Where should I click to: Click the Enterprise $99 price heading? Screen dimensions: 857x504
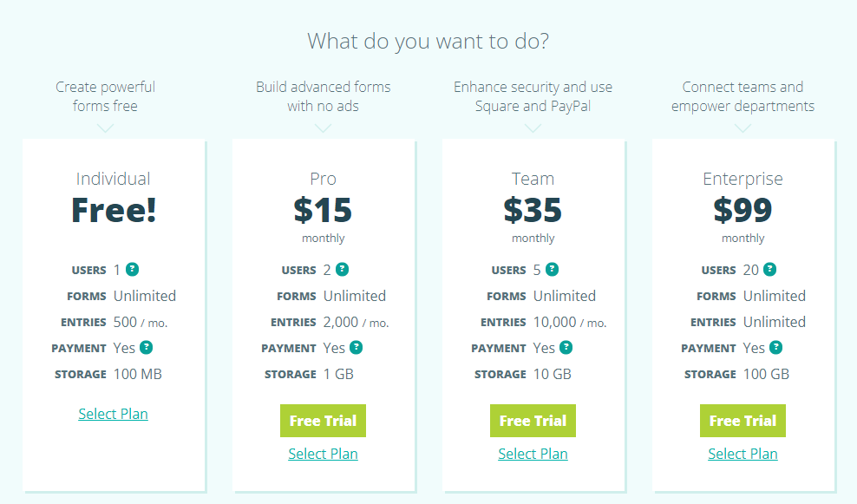[743, 210]
